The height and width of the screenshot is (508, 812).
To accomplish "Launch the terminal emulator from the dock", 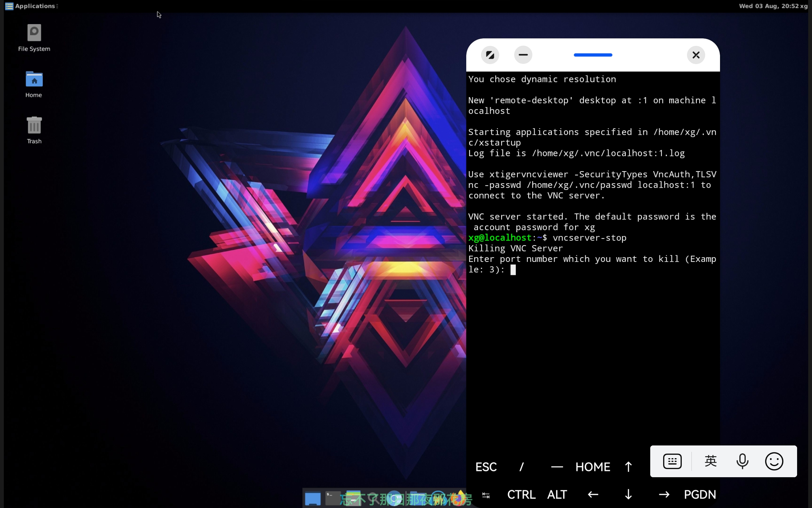I will (333, 498).
